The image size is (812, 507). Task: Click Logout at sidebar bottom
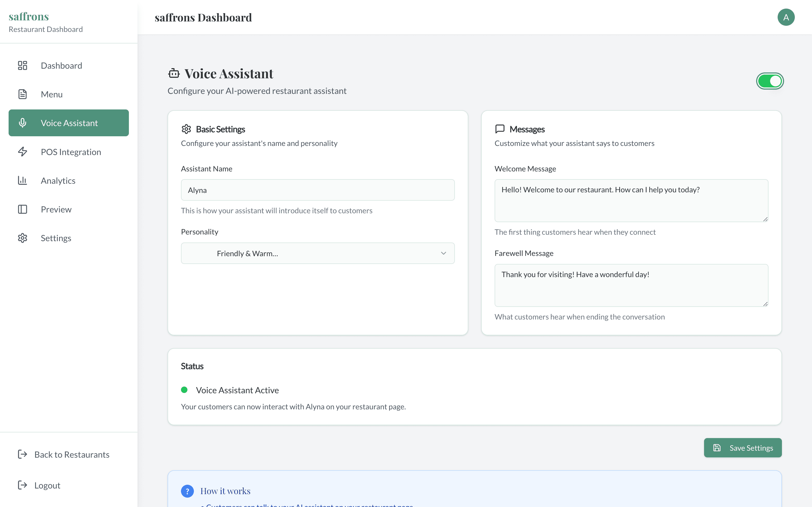[x=47, y=485]
